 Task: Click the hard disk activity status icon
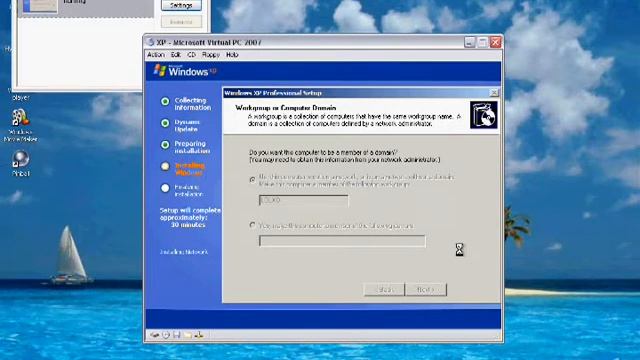point(155,335)
